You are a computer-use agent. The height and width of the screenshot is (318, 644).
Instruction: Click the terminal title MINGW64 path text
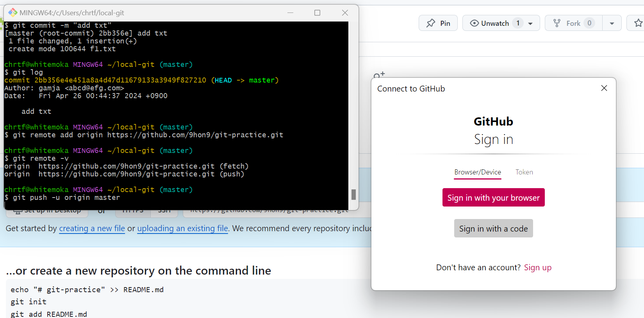(72, 13)
